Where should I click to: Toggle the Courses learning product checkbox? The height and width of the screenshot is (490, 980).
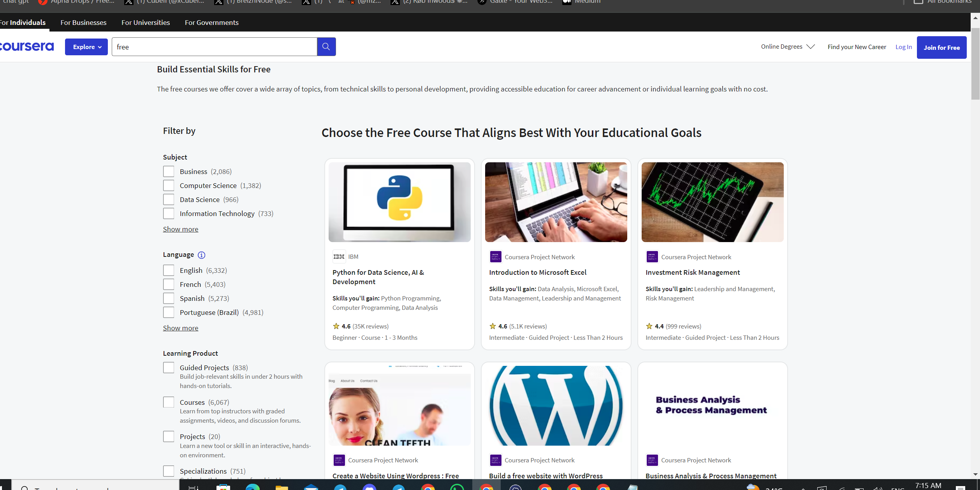pos(169,402)
